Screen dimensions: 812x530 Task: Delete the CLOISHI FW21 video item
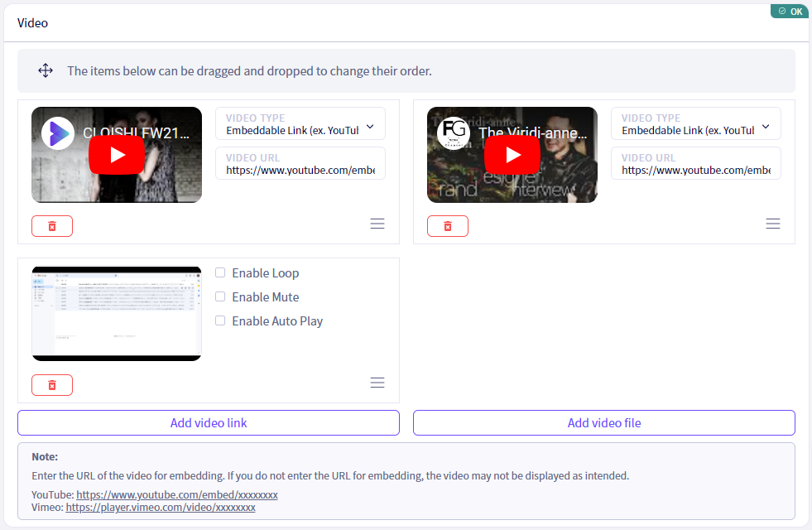(52, 226)
